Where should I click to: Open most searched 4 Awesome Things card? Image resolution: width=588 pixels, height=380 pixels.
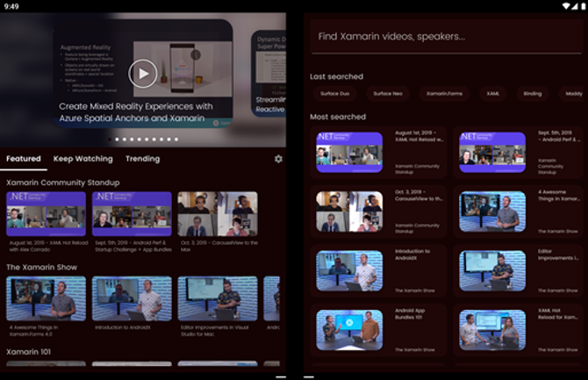519,212
